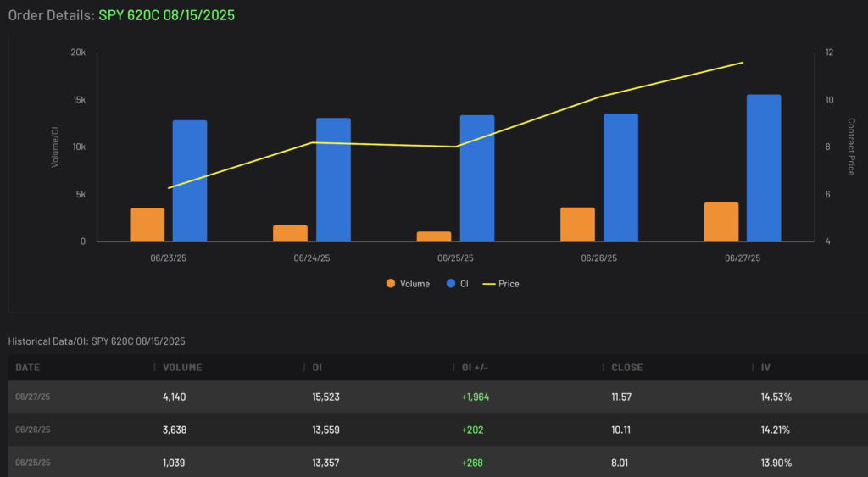
Task: Toggle the Volume series in the legend
Action: tap(408, 284)
